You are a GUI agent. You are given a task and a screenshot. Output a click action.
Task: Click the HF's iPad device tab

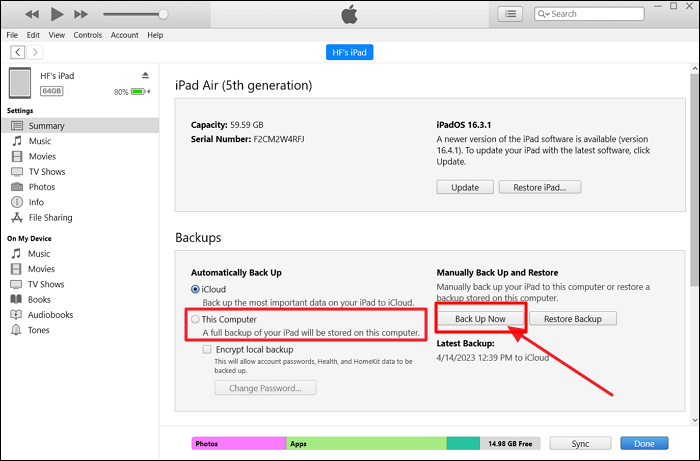point(349,52)
